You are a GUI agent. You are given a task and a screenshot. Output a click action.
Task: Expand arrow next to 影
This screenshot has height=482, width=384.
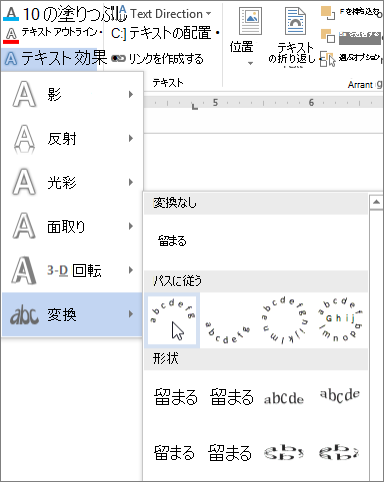(x=131, y=94)
